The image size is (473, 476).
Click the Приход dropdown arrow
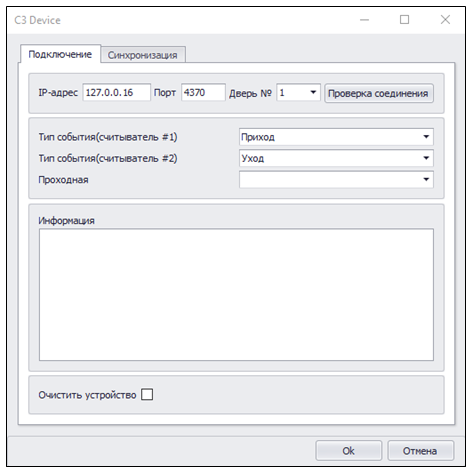tap(426, 137)
